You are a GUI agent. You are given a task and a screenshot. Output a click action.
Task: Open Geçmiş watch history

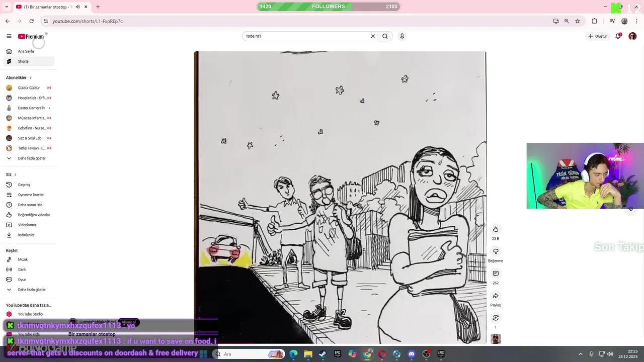29,185
